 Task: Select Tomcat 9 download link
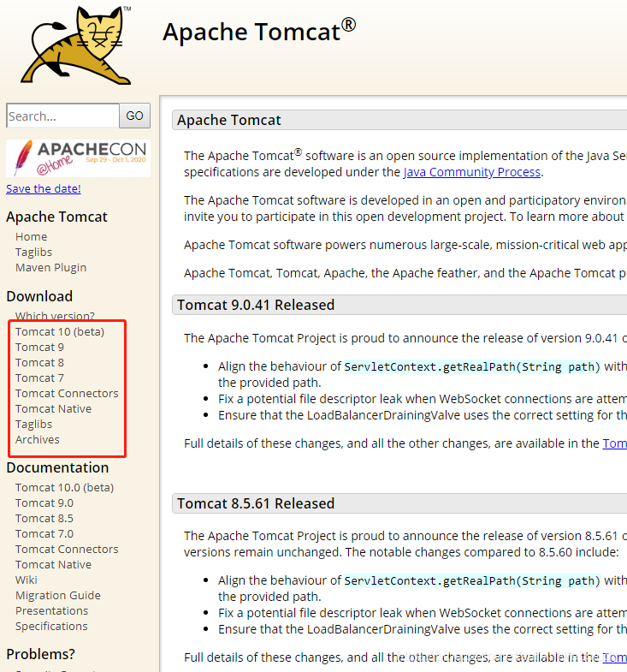[39, 348]
